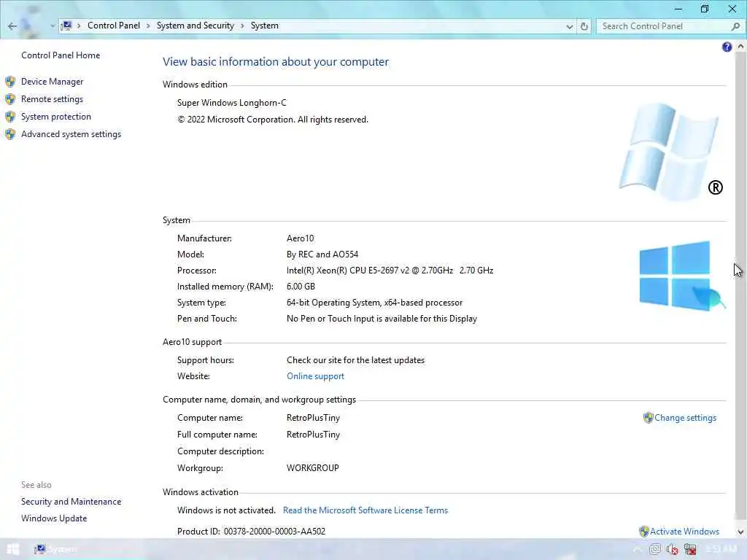The height and width of the screenshot is (560, 747).
Task: Restore down the System window
Action: click(705, 9)
